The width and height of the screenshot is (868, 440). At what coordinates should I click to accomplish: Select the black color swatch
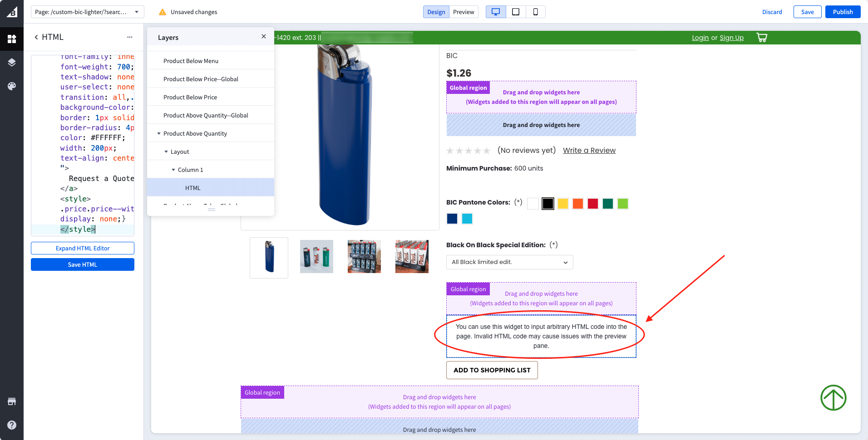[x=548, y=204]
